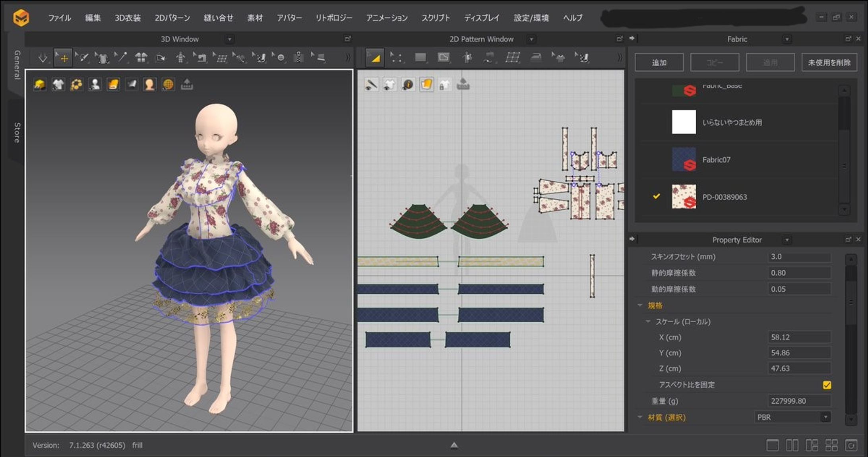The image size is (868, 457).
Task: Select the Steam iron tool in 2D toolbar
Action: [536, 58]
